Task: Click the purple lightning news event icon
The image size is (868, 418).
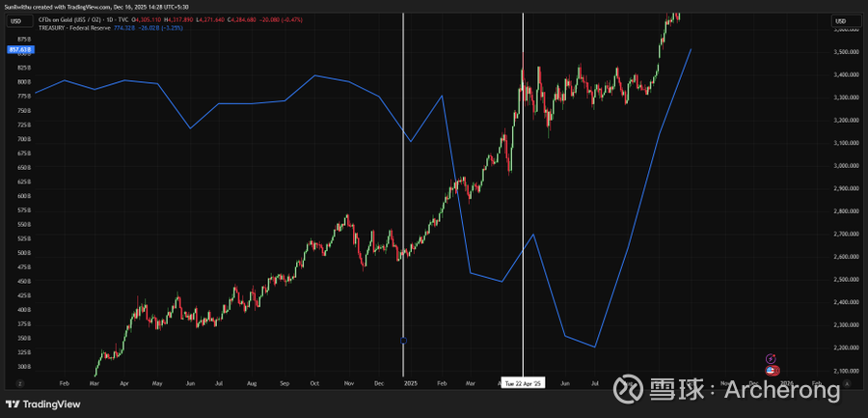Action: [772, 359]
